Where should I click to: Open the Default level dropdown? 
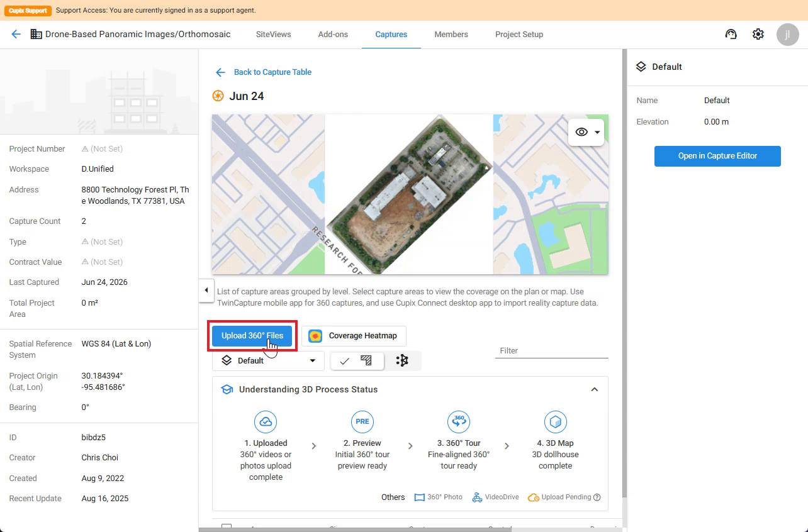pos(269,361)
